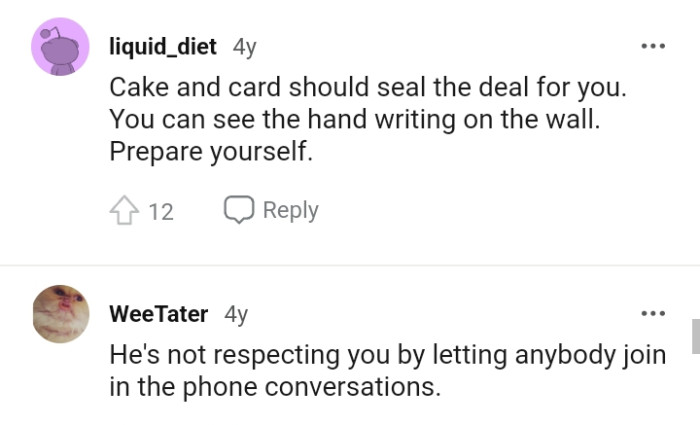Screen dimensions: 700x425
Task: Click the 4y timestamp next to WeeTater
Action: click(x=236, y=314)
